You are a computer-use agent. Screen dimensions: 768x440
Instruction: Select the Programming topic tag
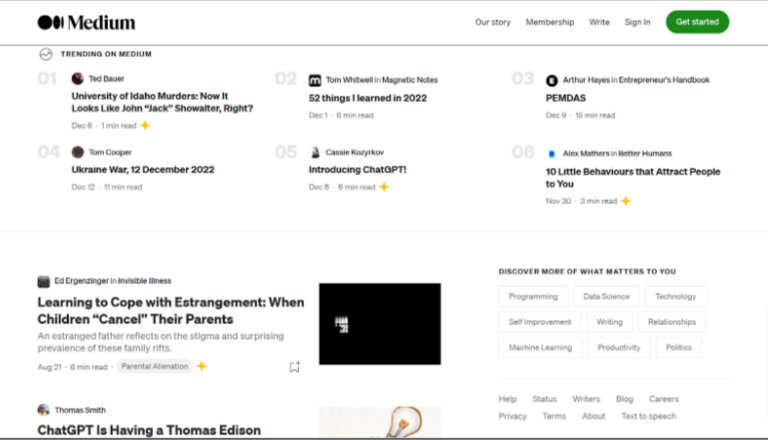click(x=533, y=296)
